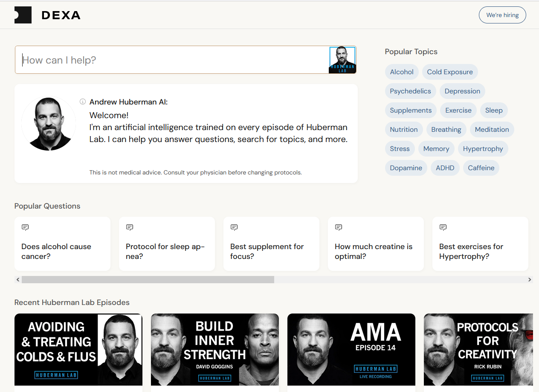Select the Breathing topic
Viewport: 539px width, 392px height.
click(x=446, y=129)
